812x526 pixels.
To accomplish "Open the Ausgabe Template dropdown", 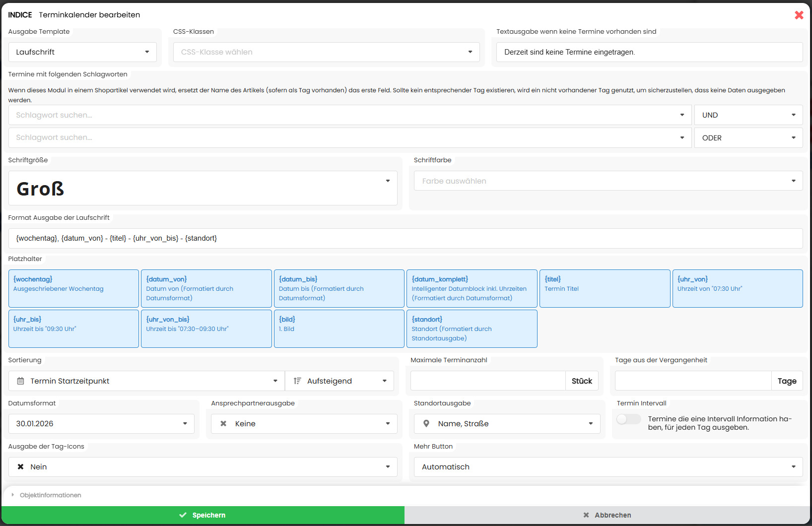I will [82, 52].
